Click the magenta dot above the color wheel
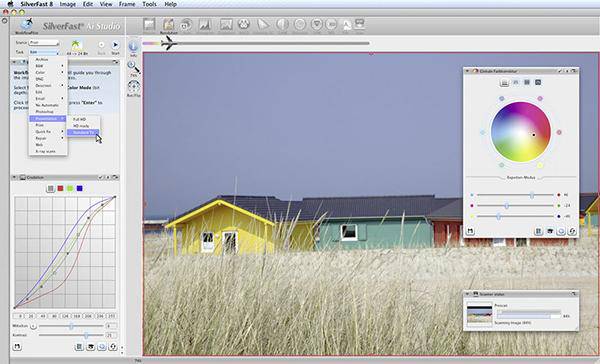 click(x=540, y=98)
